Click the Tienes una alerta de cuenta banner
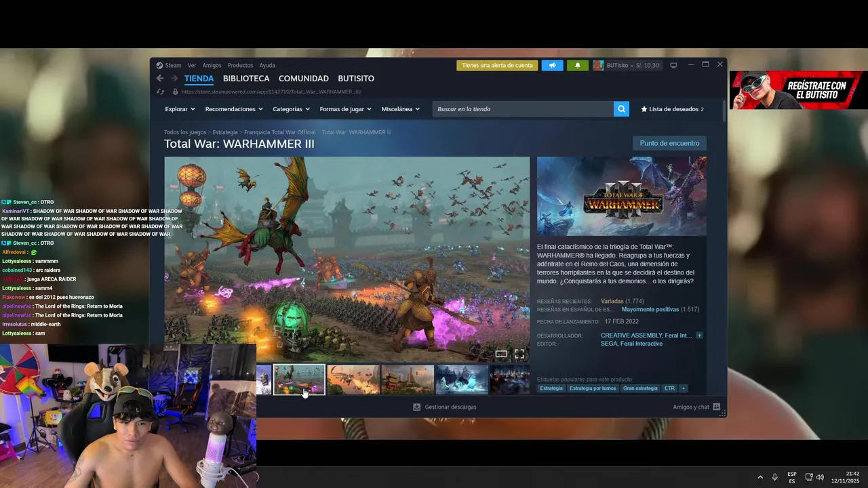This screenshot has height=488, width=868. click(x=497, y=66)
